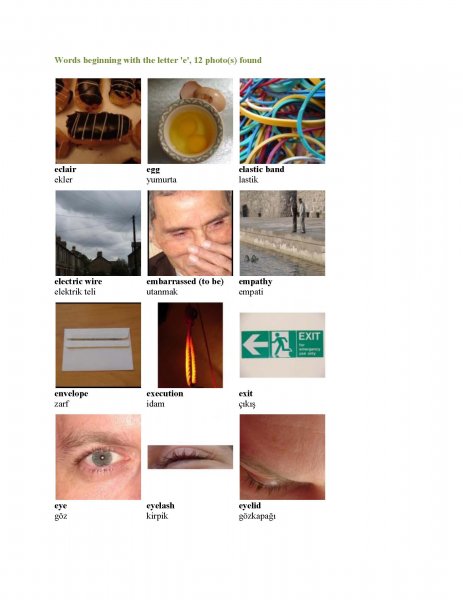This screenshot has height=600, width=463.
Task: Click the 'yumurta' translation text
Action: tap(161, 180)
